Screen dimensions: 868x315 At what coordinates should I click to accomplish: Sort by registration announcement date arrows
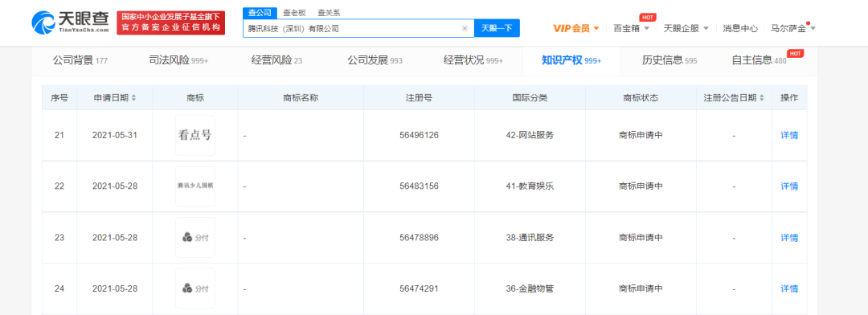(761, 98)
